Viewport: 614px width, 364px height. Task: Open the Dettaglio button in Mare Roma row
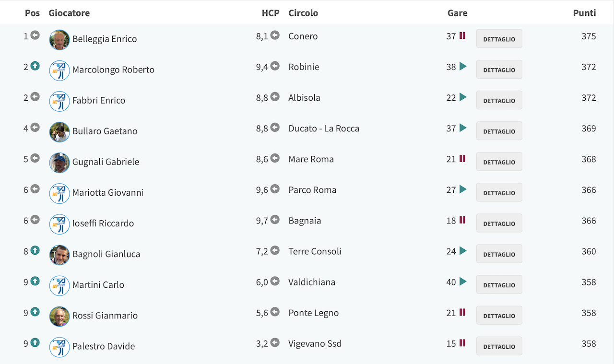[499, 162]
